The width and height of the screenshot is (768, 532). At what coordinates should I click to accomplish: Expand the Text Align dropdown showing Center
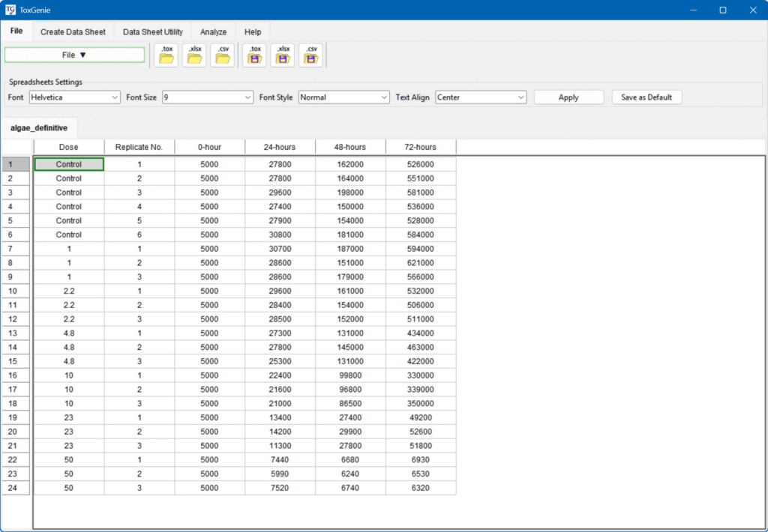(481, 97)
